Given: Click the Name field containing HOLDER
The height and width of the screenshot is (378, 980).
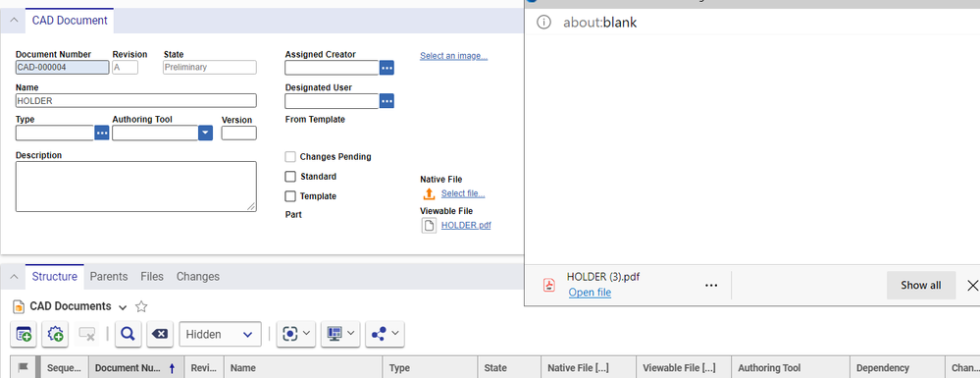Looking at the screenshot, I should point(135,101).
